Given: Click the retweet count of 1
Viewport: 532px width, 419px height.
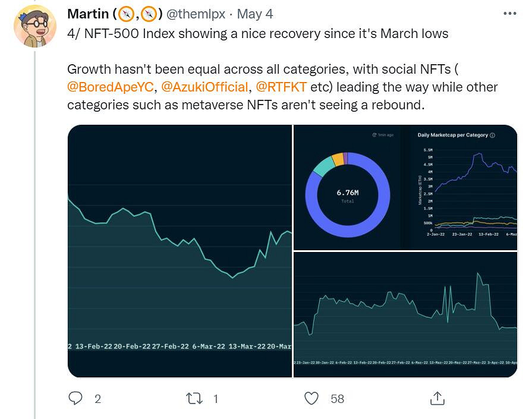Looking at the screenshot, I should [x=215, y=399].
